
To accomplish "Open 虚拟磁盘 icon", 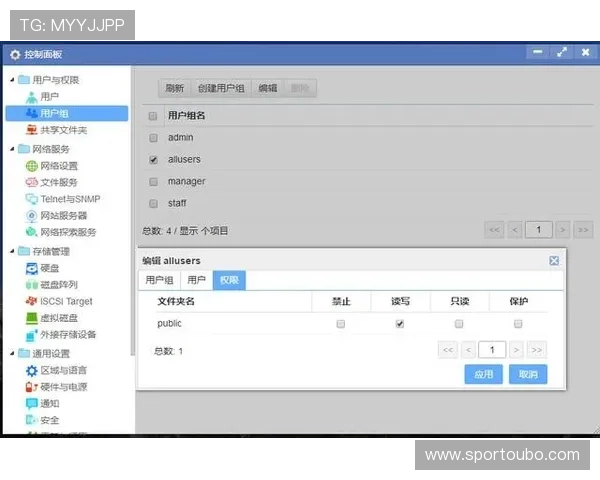I will point(31,318).
